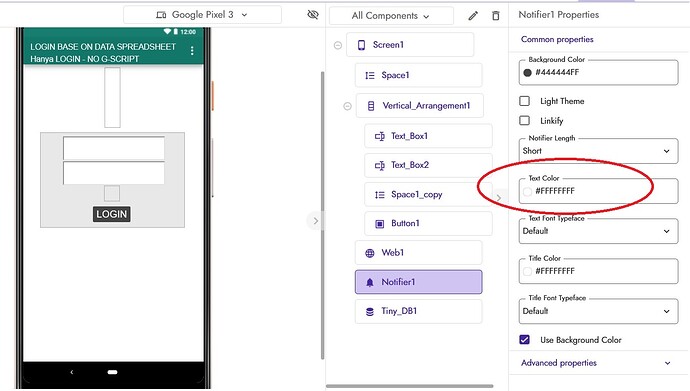This screenshot has width=690, height=391.
Task: Open the Notifier Length dropdown
Action: (x=598, y=151)
